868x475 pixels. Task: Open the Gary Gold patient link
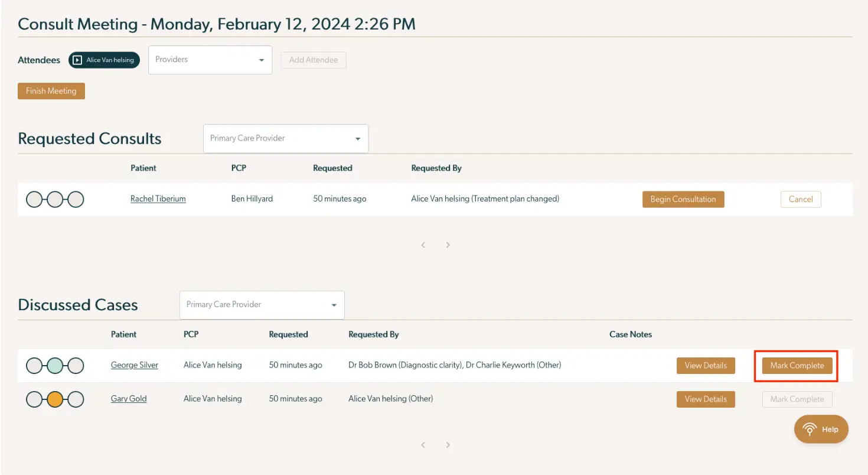point(129,399)
